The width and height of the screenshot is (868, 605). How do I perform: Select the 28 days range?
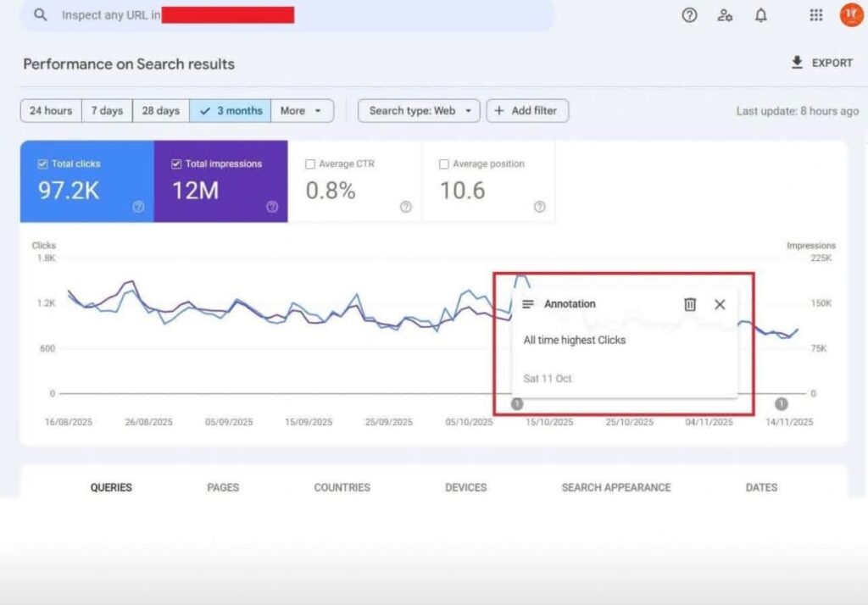[x=160, y=111]
